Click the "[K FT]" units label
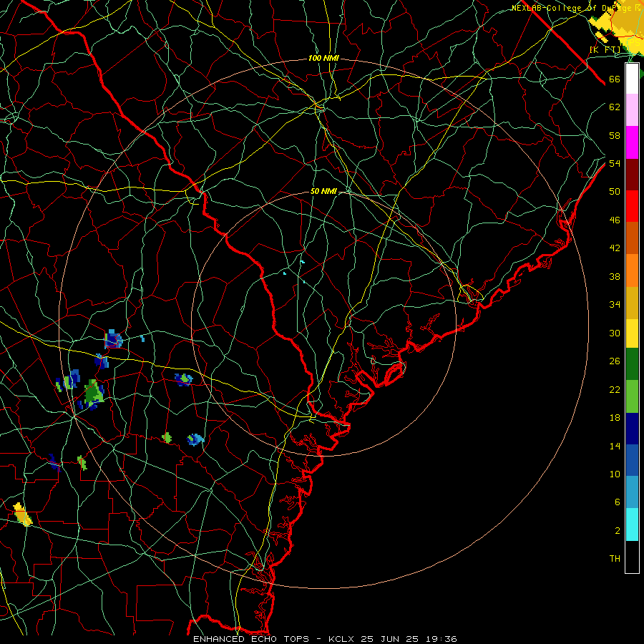 tap(605, 49)
